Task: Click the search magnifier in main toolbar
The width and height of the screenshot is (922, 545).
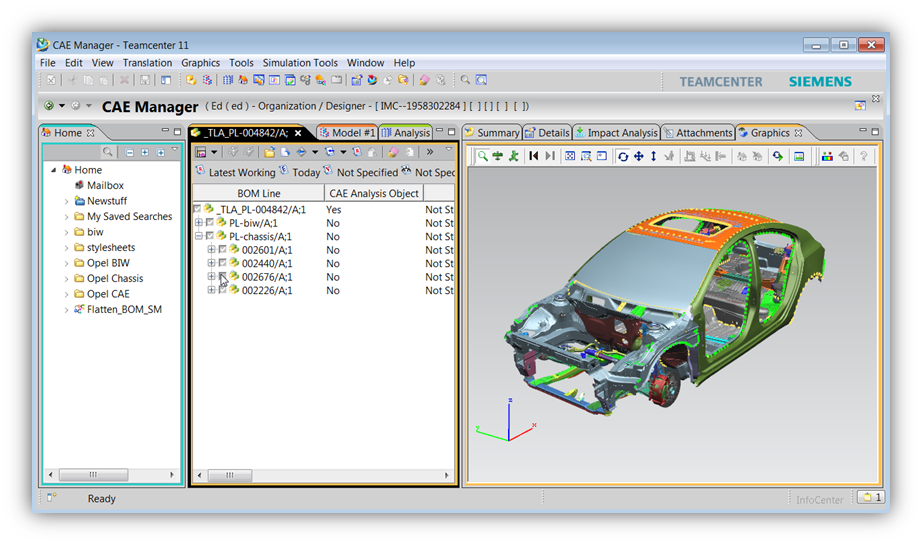Action: point(465,80)
